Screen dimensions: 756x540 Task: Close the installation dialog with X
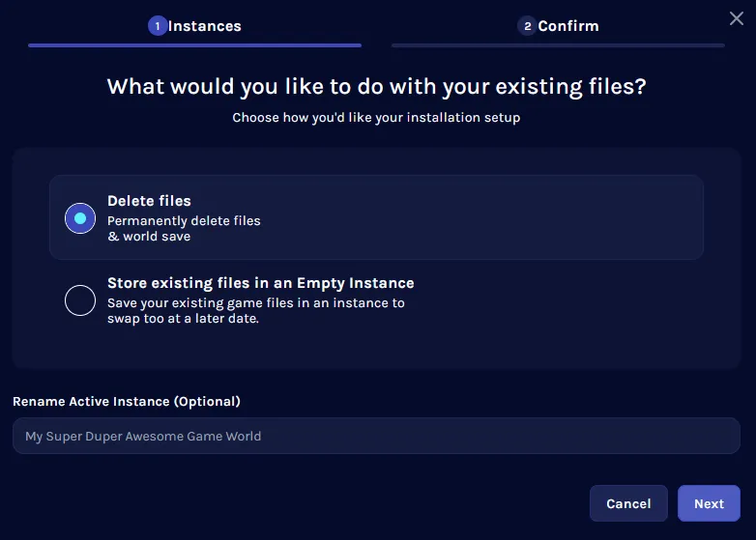tap(736, 17)
